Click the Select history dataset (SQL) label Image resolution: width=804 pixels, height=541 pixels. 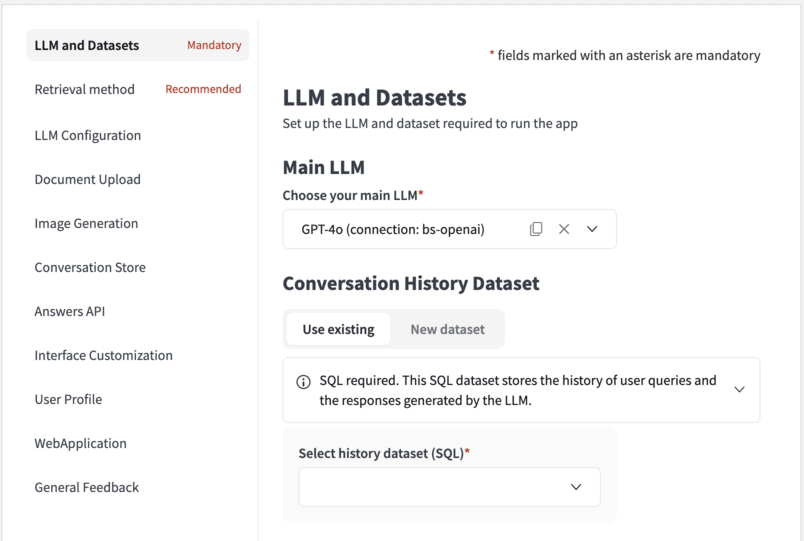(x=384, y=453)
